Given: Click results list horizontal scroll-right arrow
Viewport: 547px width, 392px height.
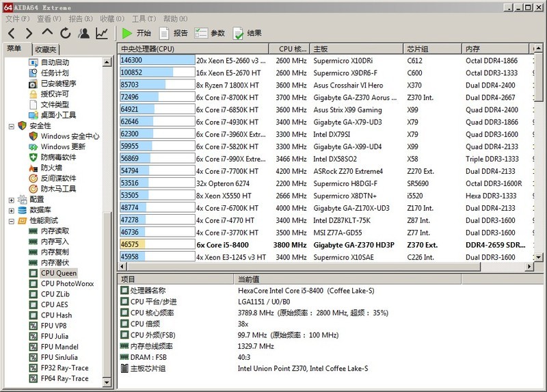Looking at the screenshot, I should 529,266.
